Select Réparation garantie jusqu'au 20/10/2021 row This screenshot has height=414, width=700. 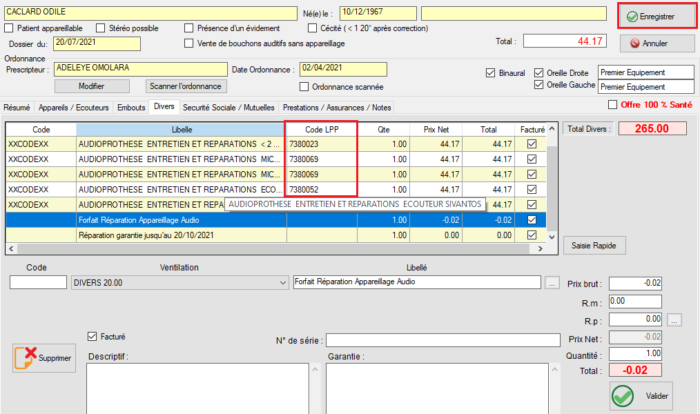coord(276,235)
